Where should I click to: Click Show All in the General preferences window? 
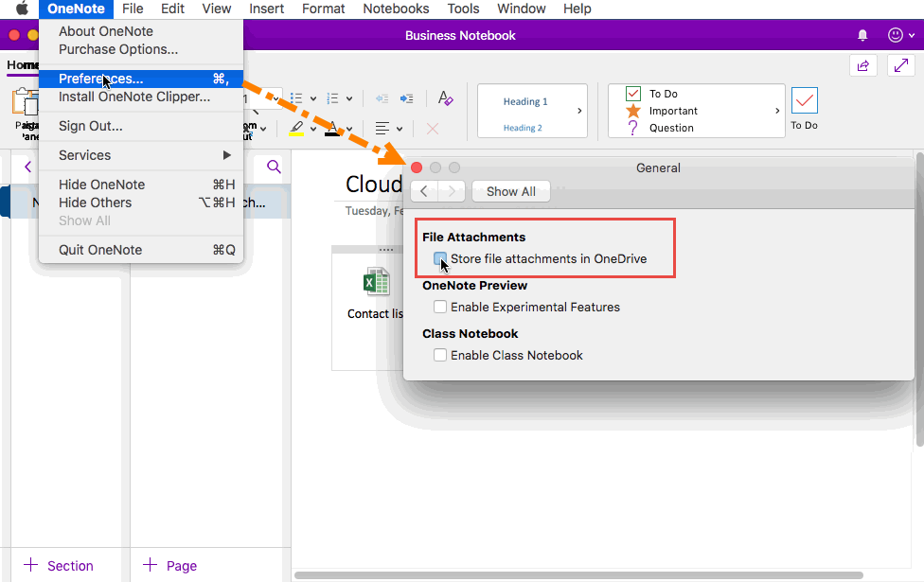(511, 191)
